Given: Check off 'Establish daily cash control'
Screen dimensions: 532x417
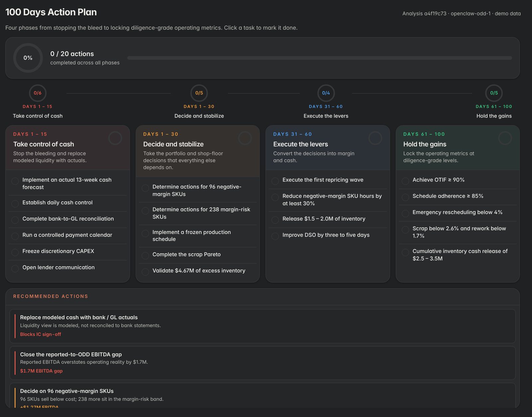Looking at the screenshot, I should [x=15, y=204].
